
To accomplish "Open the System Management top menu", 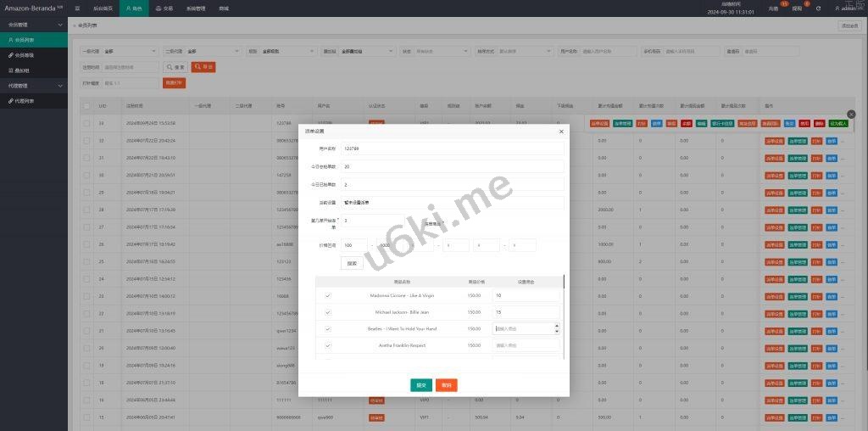I will [x=195, y=8].
